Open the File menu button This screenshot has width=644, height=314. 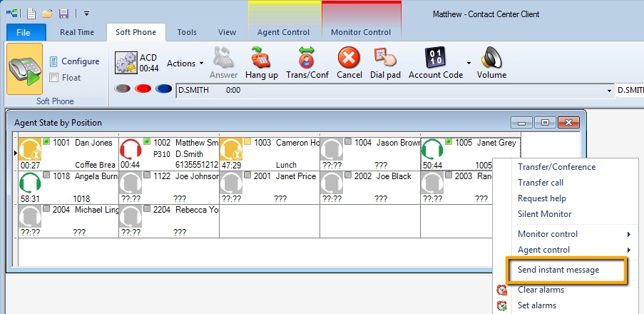[x=24, y=32]
